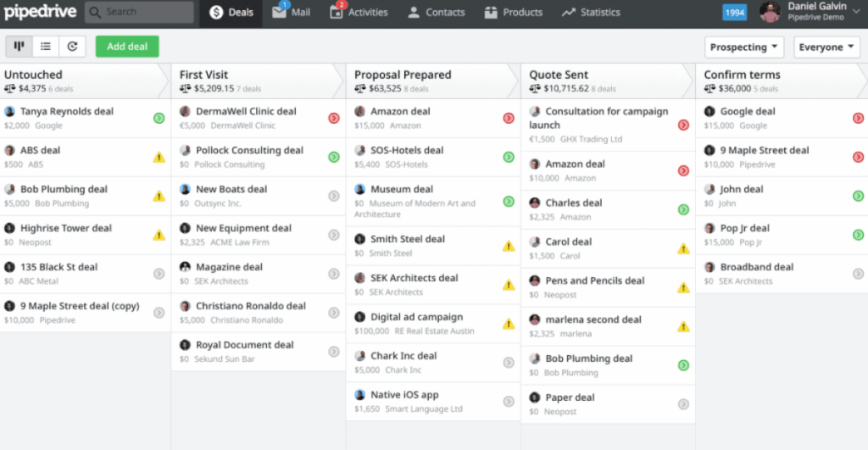Click the Search input field

[139, 12]
